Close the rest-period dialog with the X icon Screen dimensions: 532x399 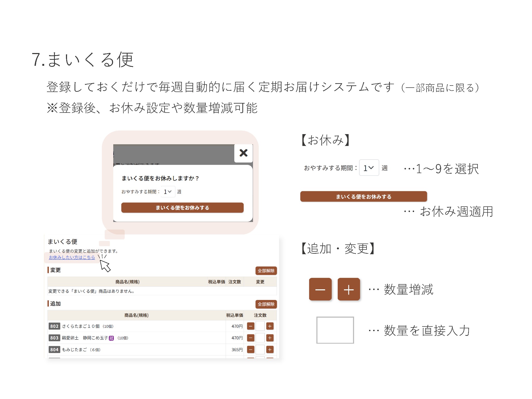click(x=243, y=153)
